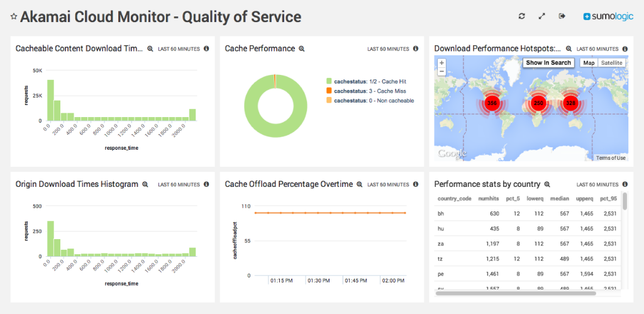644x314 pixels.
Task: Select the 'za' country row cell
Action: pyautogui.click(x=441, y=244)
